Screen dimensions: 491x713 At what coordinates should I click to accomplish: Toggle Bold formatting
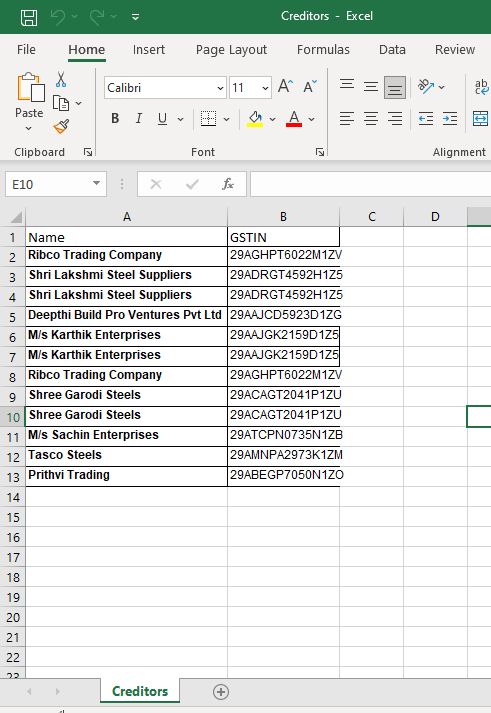coord(115,119)
